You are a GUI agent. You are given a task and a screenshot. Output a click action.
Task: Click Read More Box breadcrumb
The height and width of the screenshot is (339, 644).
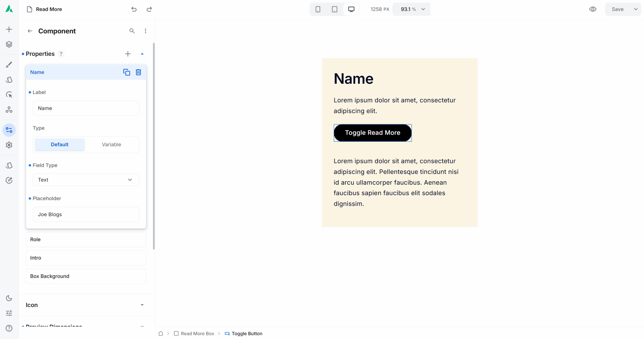(x=197, y=333)
